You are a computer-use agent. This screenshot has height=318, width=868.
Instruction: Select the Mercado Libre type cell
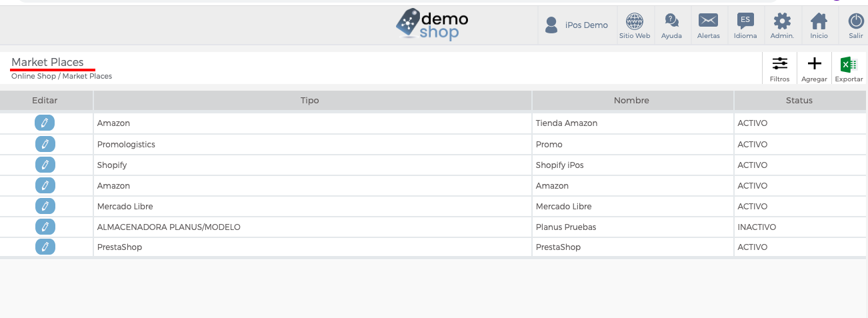pyautogui.click(x=313, y=206)
